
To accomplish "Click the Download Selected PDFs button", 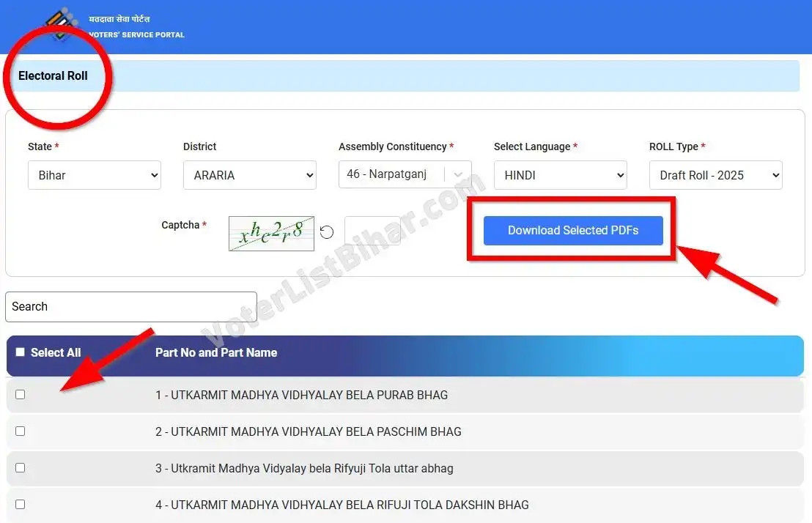I will (x=572, y=230).
